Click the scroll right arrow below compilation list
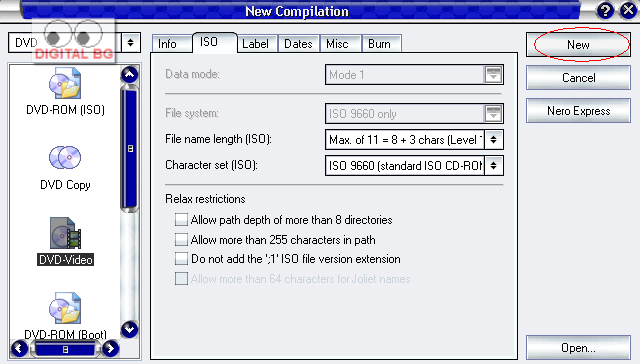 pos(110,348)
